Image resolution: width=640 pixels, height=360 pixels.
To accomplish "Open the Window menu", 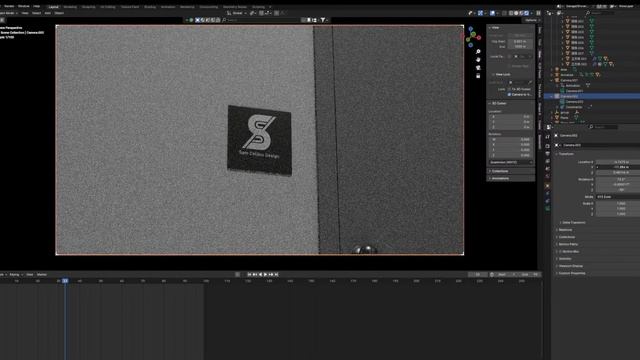I will point(24,7).
